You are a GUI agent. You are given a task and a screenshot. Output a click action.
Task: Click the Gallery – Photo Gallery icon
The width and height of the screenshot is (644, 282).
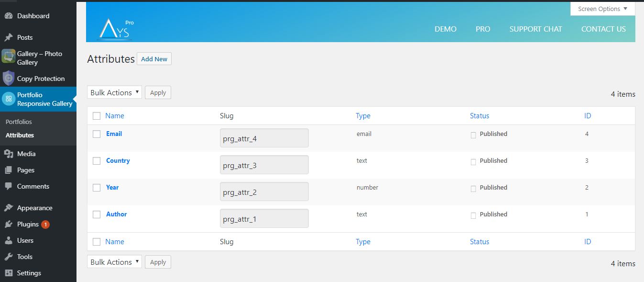(8, 56)
